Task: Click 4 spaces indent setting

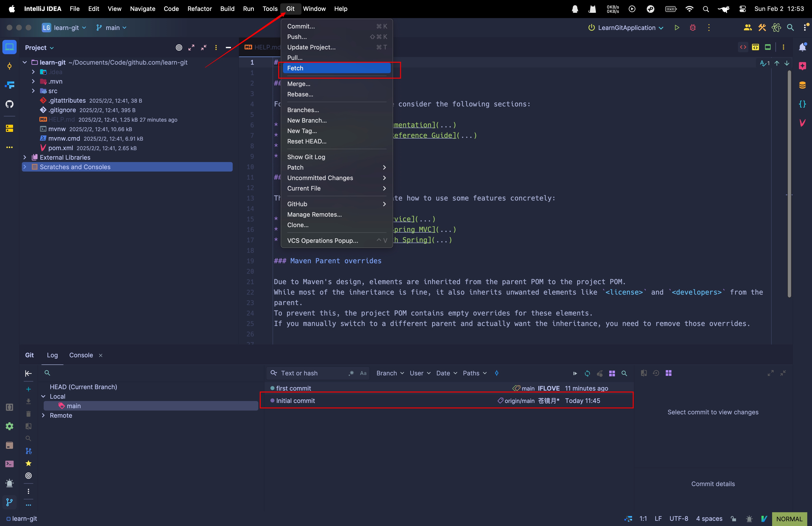Action: coord(709,518)
